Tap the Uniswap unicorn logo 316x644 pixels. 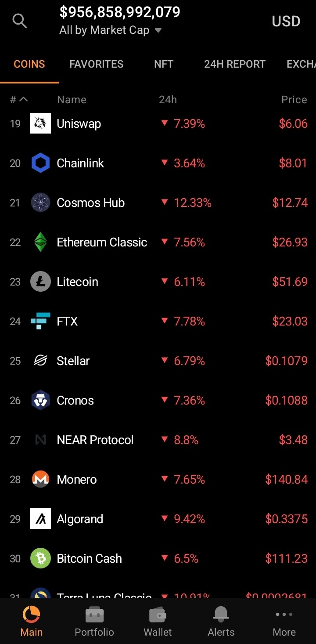[40, 123]
